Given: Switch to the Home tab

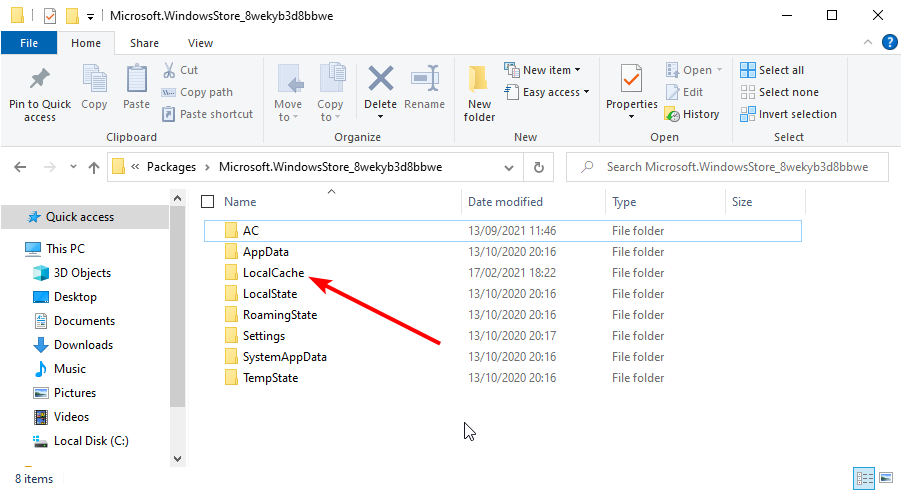Looking at the screenshot, I should 86,43.
